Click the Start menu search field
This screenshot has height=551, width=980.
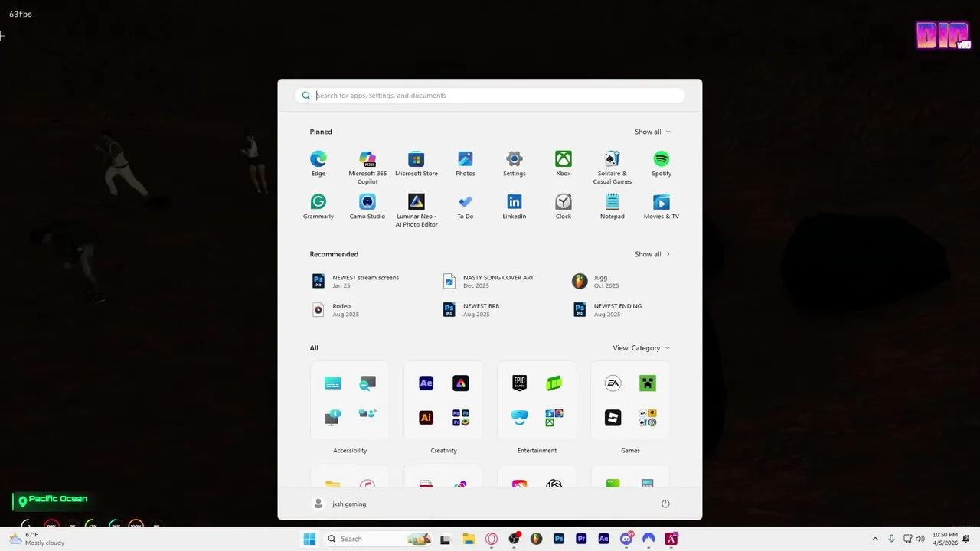490,96
